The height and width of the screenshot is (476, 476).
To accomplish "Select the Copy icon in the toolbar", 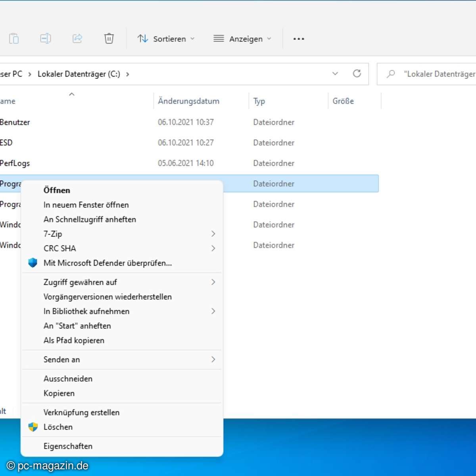I will click(46, 38).
